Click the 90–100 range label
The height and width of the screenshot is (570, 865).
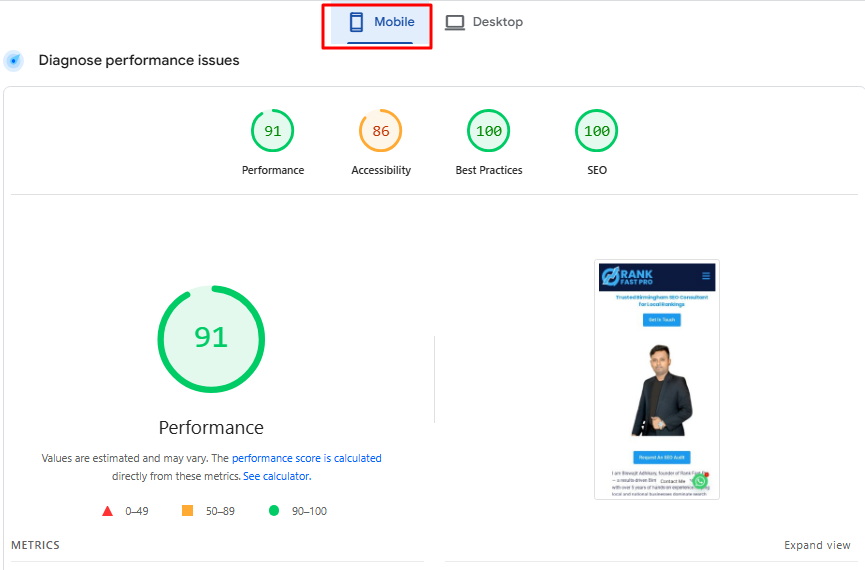point(309,511)
